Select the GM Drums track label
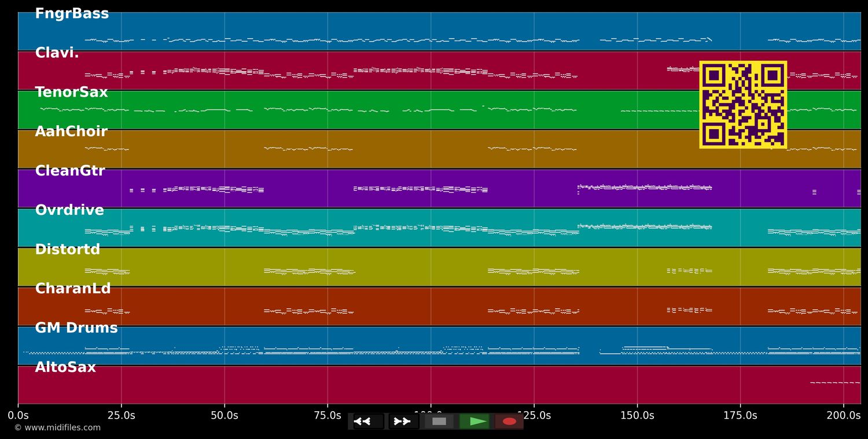The height and width of the screenshot is (439, 868). pos(76,327)
